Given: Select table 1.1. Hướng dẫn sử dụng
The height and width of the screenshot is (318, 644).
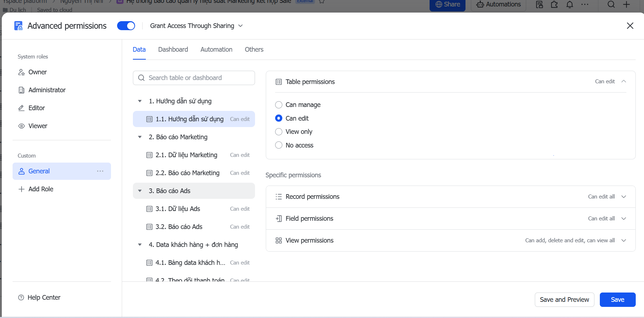Looking at the screenshot, I should tap(194, 119).
